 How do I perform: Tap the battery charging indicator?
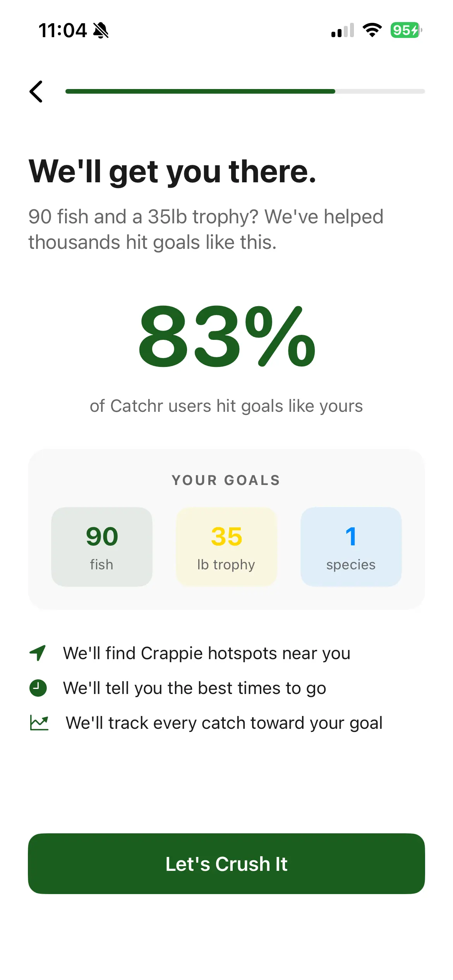click(x=406, y=30)
